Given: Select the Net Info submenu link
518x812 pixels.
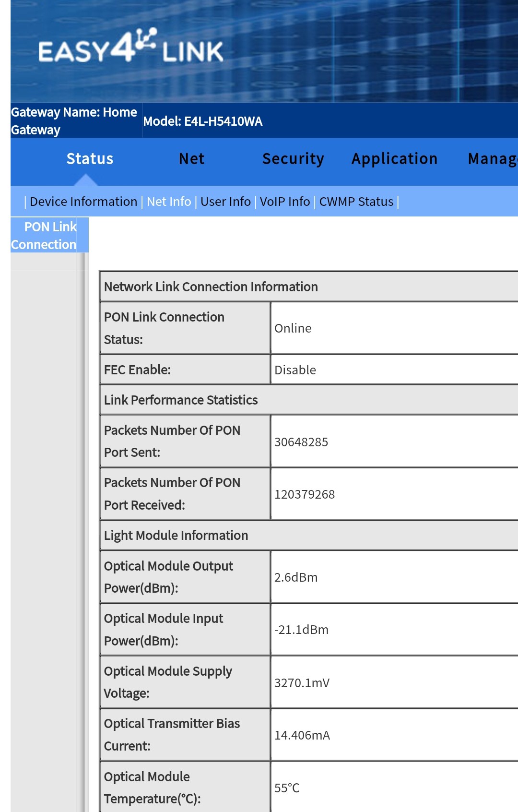Looking at the screenshot, I should (169, 202).
